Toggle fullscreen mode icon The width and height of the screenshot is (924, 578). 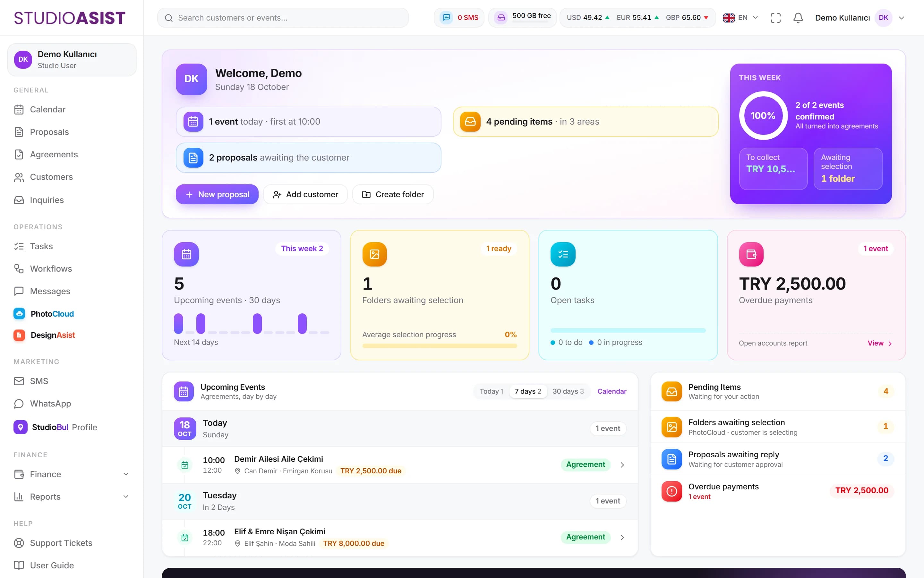tap(775, 18)
